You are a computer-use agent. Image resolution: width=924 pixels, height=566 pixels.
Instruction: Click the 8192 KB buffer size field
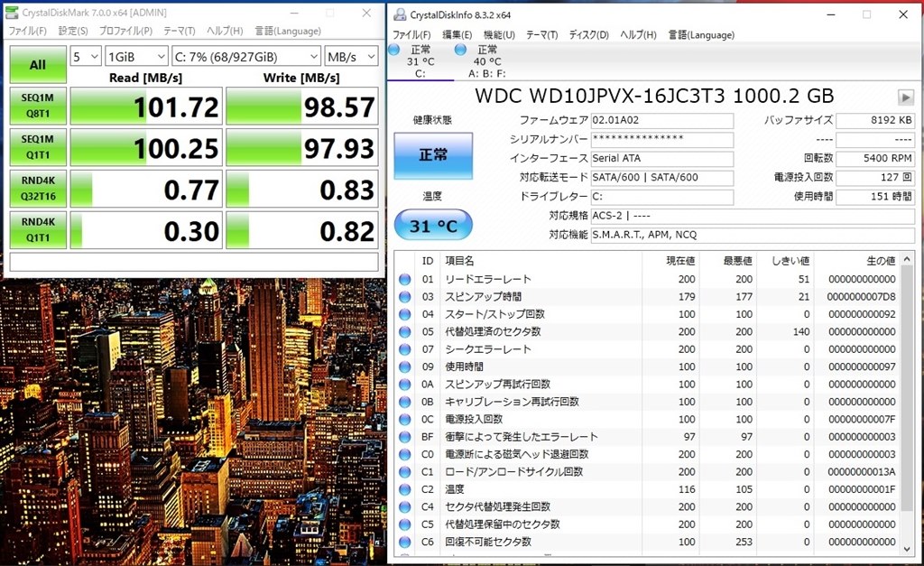(x=875, y=120)
